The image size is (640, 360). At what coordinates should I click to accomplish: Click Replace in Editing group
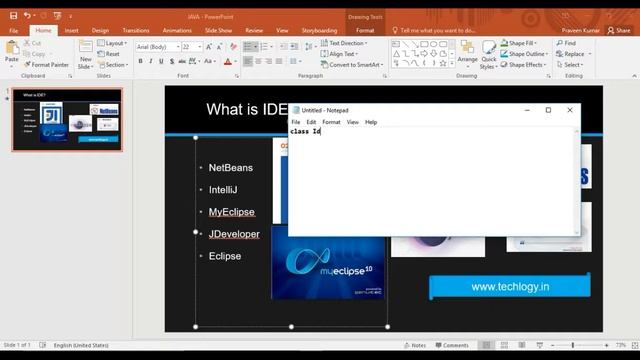tap(570, 54)
